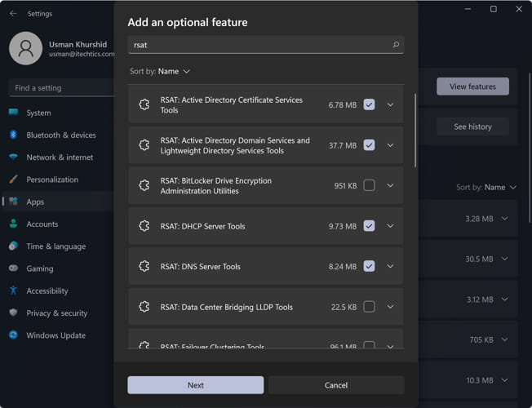Go to Personalization settings
The height and width of the screenshot is (408, 532).
(x=58, y=180)
